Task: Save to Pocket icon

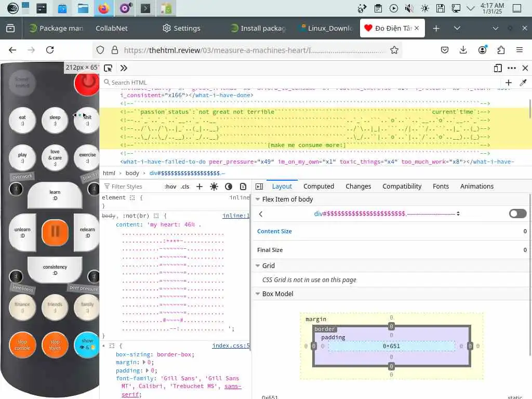Action: pyautogui.click(x=445, y=50)
